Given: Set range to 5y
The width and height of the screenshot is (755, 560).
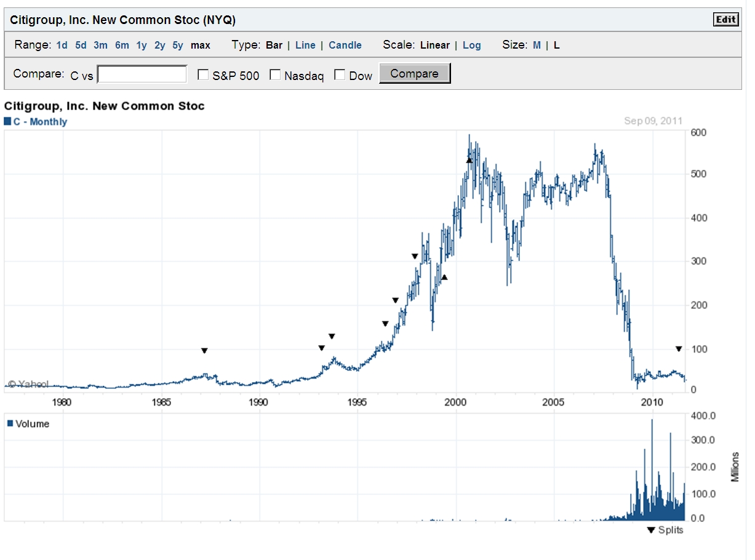Looking at the screenshot, I should (178, 45).
